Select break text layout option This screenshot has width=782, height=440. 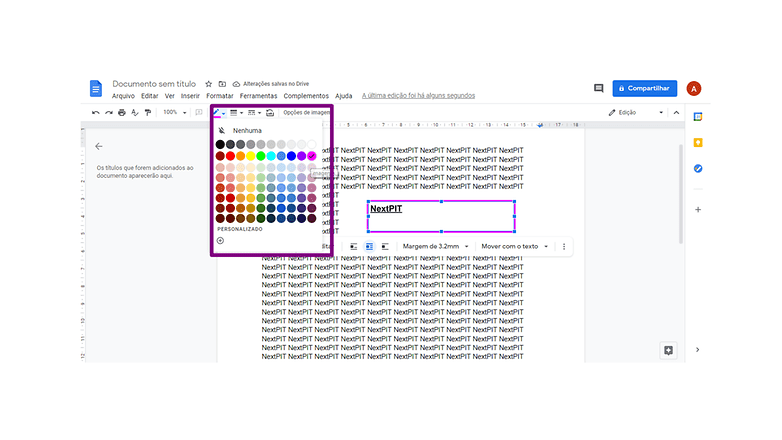pyautogui.click(x=385, y=246)
